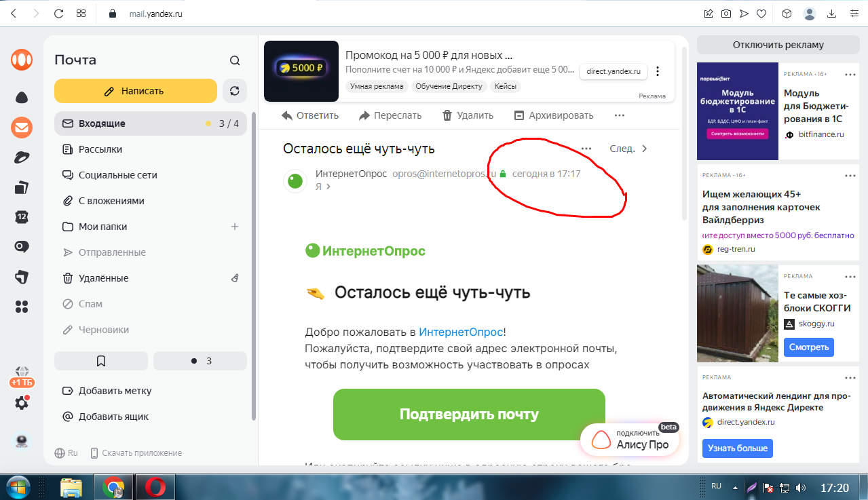
Task: Refresh mailbox with circular arrows button
Action: point(235,91)
